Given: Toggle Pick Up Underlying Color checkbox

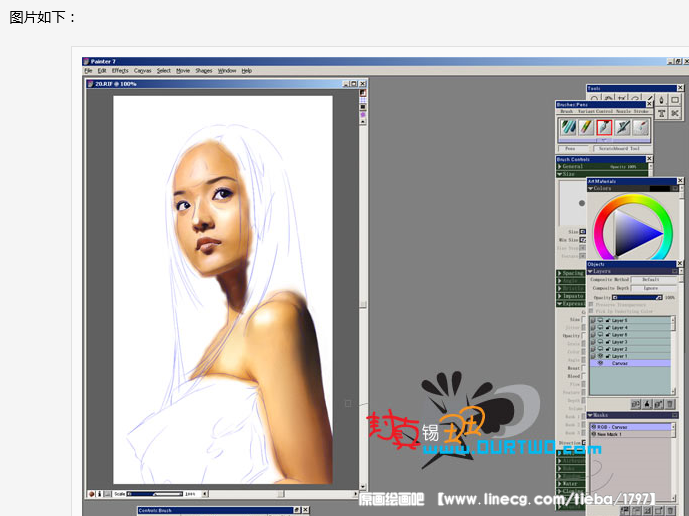Looking at the screenshot, I should pos(591,311).
